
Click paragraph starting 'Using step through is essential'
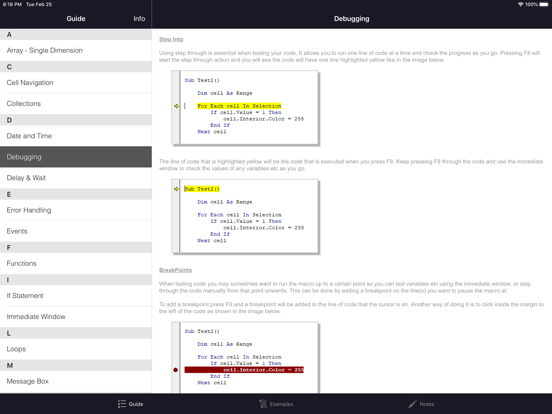(x=349, y=56)
